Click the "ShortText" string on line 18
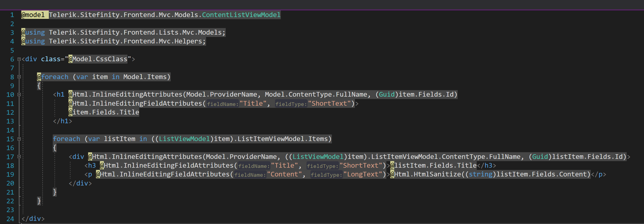 [361, 166]
